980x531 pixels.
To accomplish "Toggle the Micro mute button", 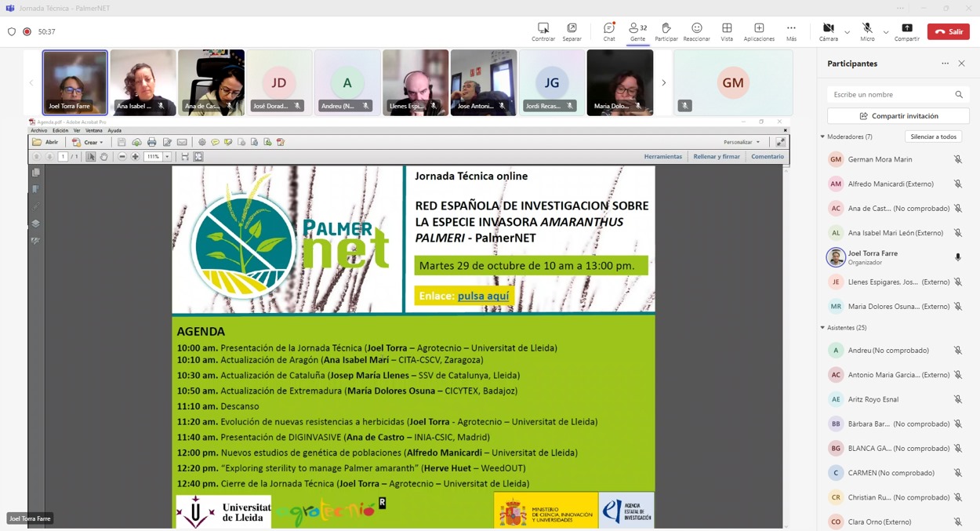I will 867,31.
